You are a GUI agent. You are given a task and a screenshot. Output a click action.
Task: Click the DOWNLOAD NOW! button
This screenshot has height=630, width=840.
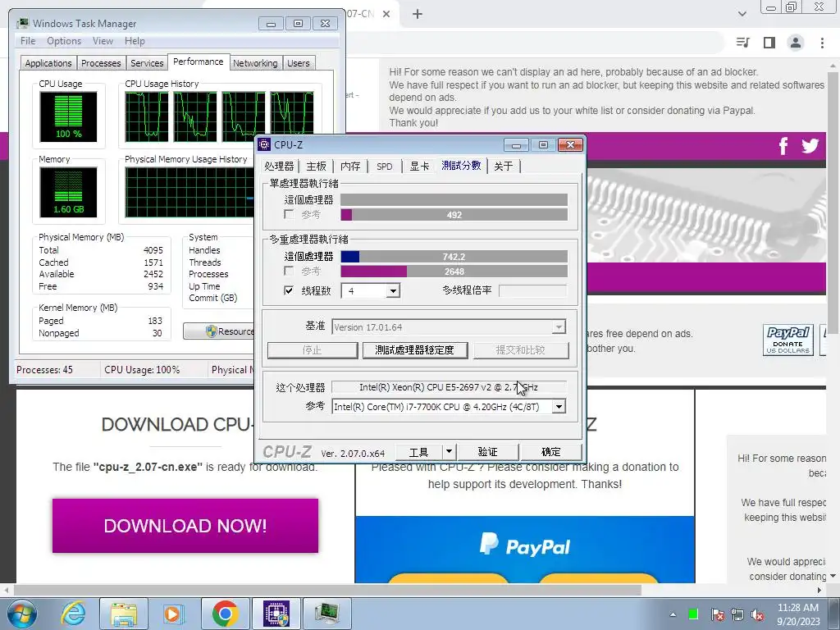pos(185,526)
